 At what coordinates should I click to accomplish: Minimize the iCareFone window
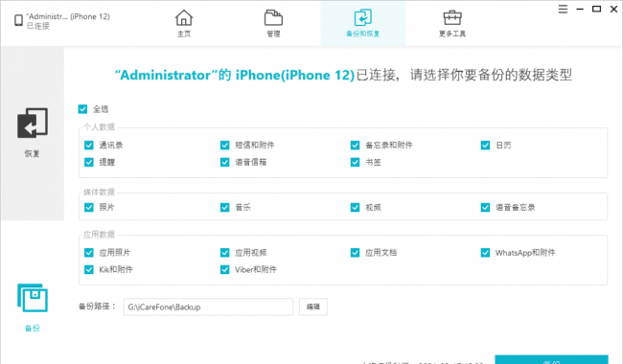[580, 9]
